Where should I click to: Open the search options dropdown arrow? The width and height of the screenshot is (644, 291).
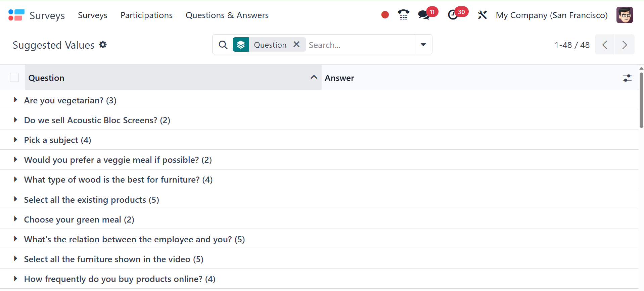tap(423, 44)
